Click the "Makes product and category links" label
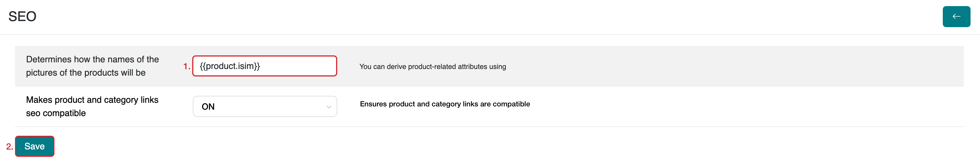 (x=92, y=100)
